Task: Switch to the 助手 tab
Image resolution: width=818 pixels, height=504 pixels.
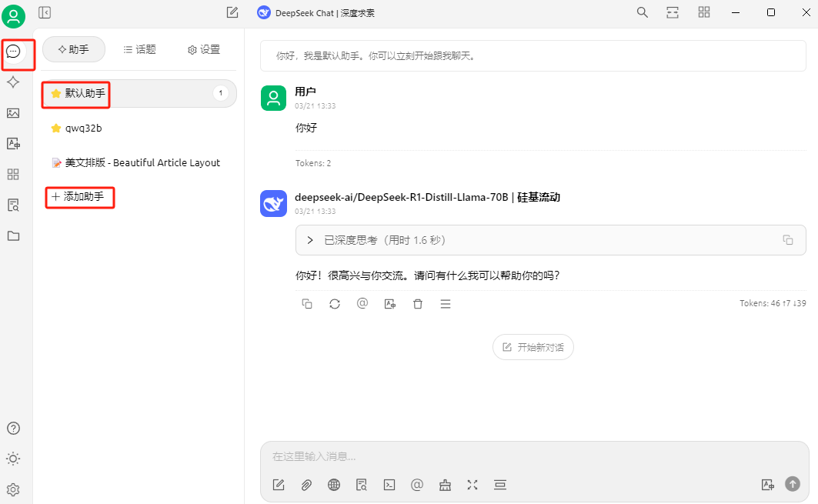Action: click(x=74, y=49)
